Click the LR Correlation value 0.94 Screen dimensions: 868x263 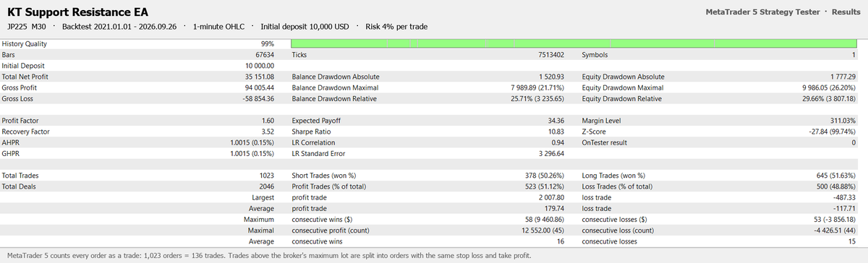558,142
